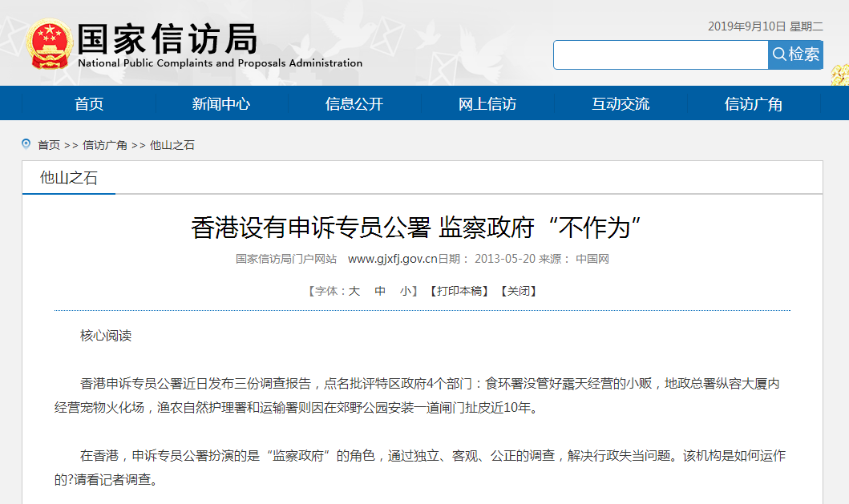
Task: Set font size to medium (中)
Action: tap(380, 291)
